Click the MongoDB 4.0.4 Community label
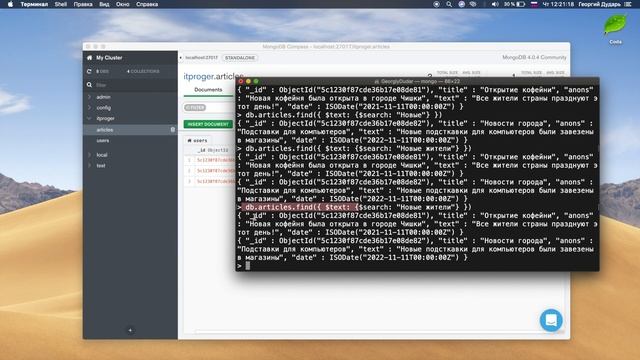This screenshot has height=360, width=640. coord(534,58)
